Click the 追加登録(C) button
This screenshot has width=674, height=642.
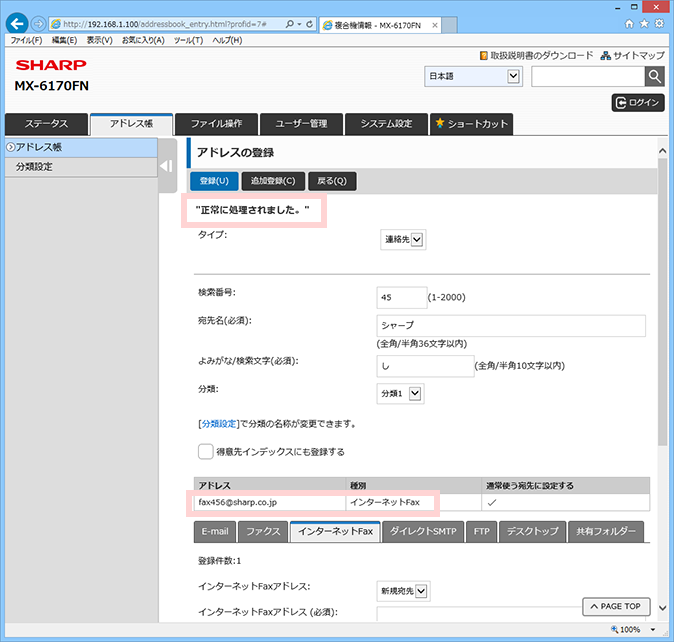tap(273, 181)
